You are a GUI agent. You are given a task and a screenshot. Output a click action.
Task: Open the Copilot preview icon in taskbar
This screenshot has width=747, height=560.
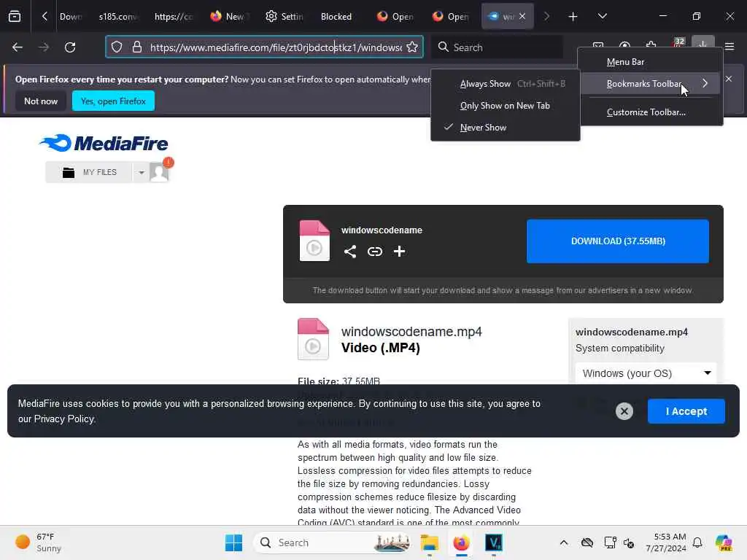(x=724, y=542)
